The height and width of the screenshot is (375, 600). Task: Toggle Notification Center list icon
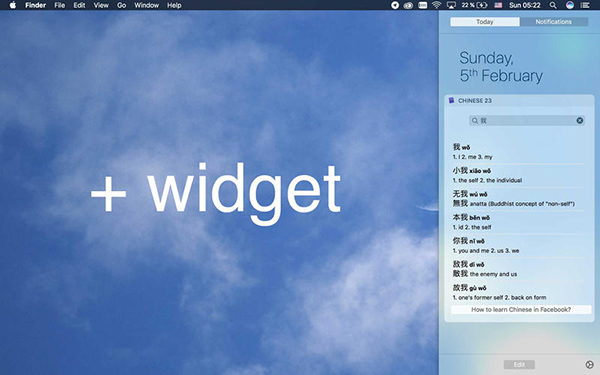(x=585, y=5)
